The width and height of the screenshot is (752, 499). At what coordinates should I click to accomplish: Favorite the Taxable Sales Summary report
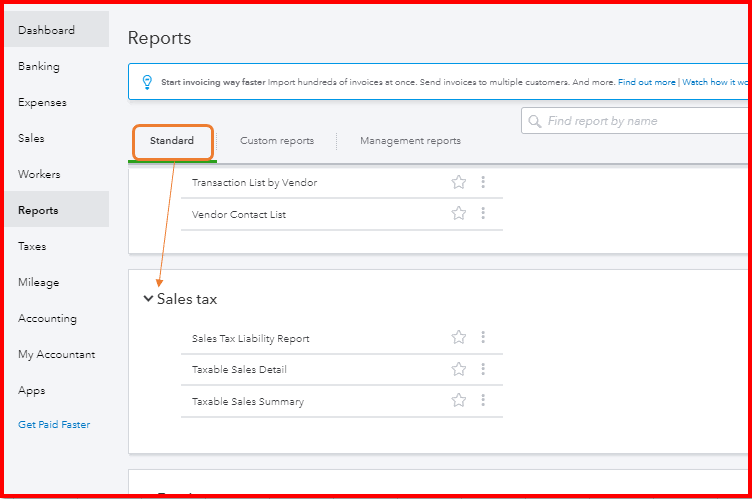tap(458, 400)
